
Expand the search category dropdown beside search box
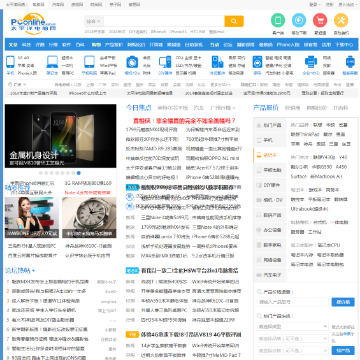point(94,21)
